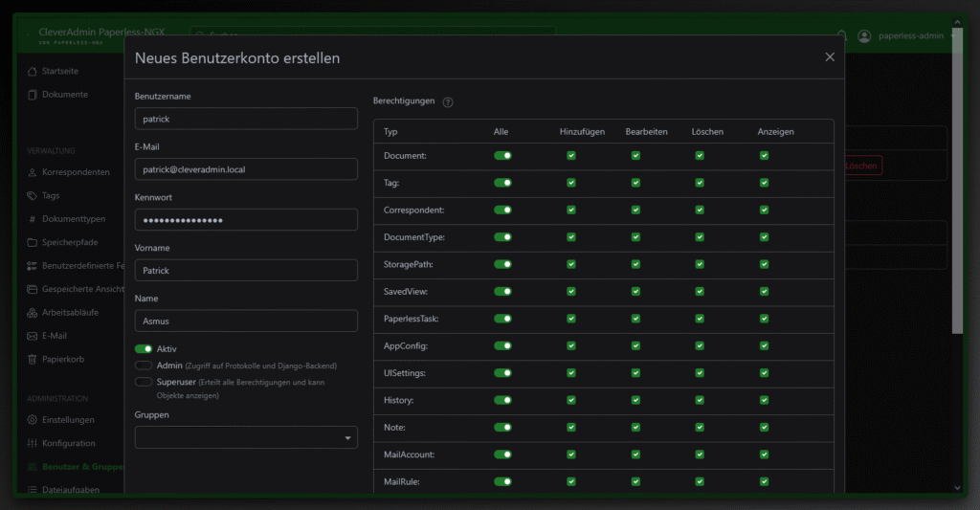This screenshot has height=510, width=980.
Task: Click the Tags icon in sidebar
Action: (x=33, y=196)
